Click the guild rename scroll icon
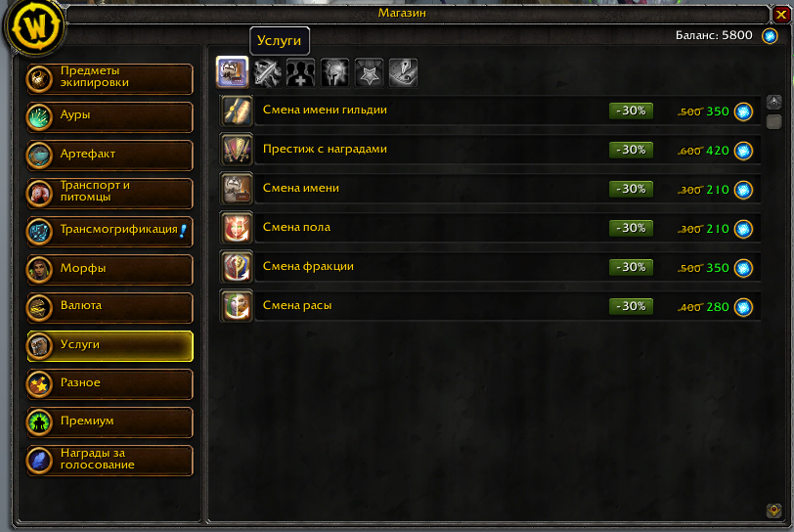This screenshot has width=794, height=532. click(x=237, y=111)
